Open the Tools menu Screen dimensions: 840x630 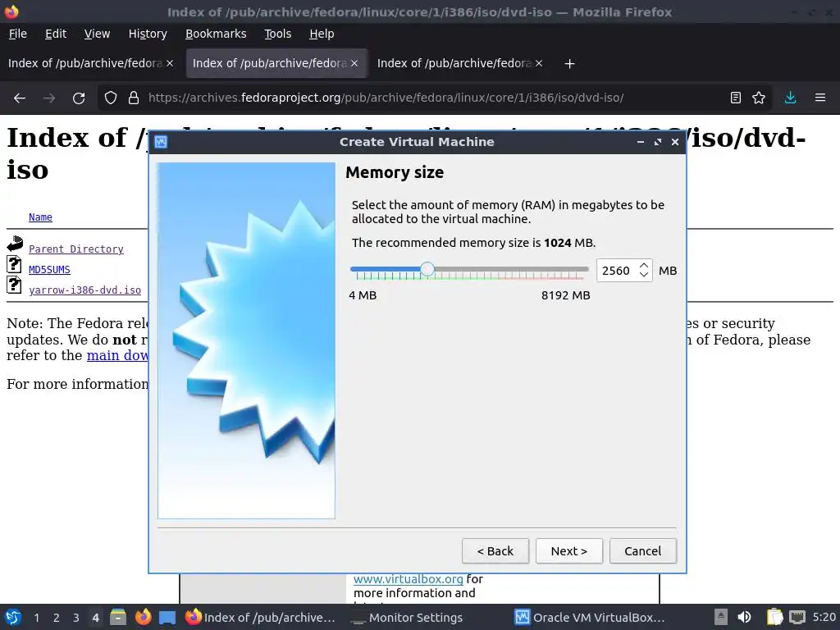pyautogui.click(x=277, y=34)
